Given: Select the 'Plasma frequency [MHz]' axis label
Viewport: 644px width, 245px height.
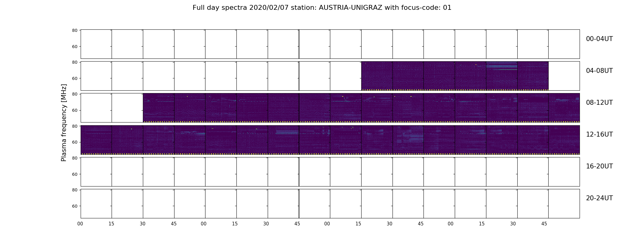Looking at the screenshot, I should click(64, 123).
